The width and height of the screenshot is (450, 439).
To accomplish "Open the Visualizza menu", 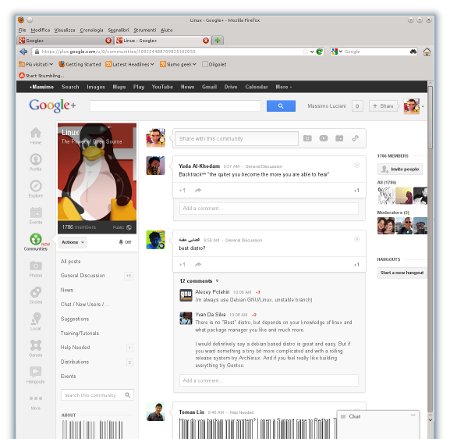I will 65,30.
